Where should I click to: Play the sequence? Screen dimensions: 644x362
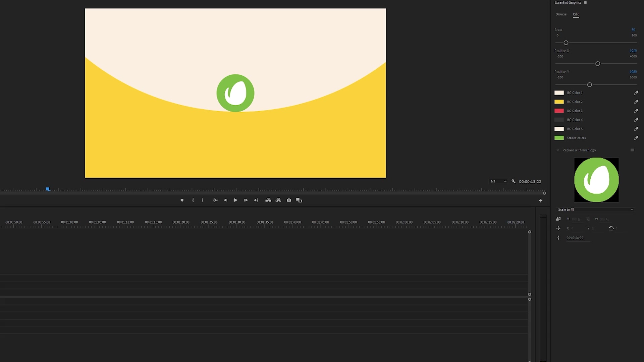235,200
